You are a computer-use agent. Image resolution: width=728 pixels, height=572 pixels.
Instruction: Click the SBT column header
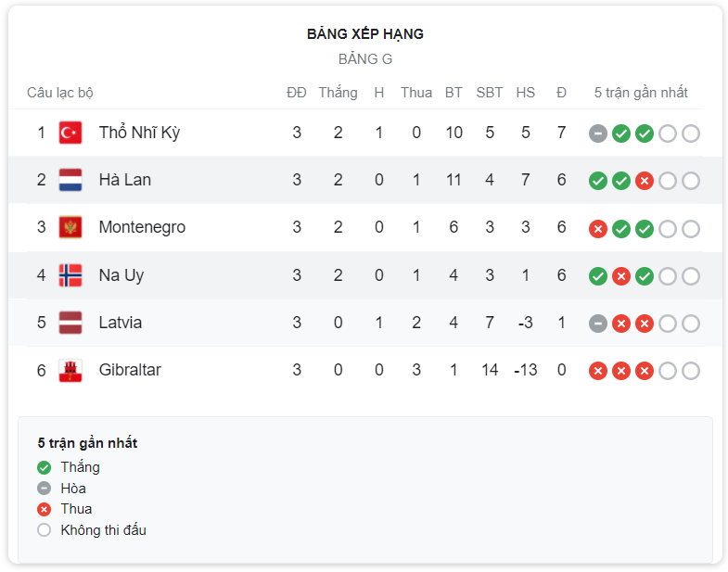coord(490,93)
